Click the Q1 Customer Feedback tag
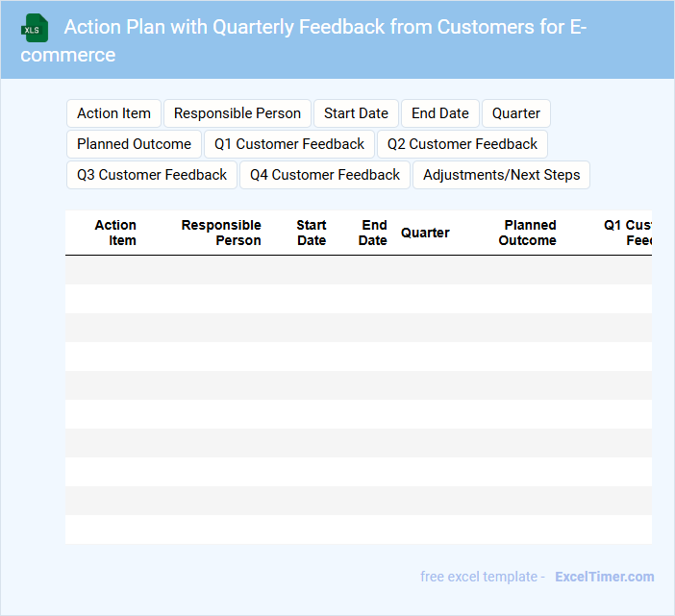 tap(289, 144)
